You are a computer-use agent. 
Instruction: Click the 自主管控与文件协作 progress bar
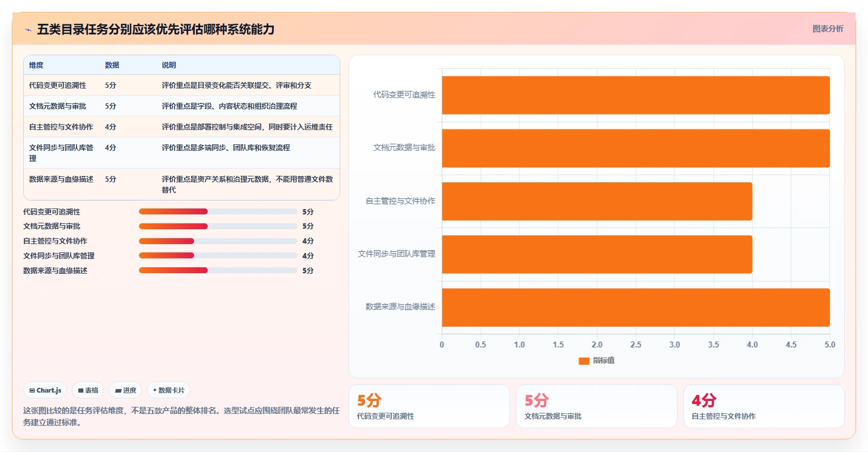218,241
